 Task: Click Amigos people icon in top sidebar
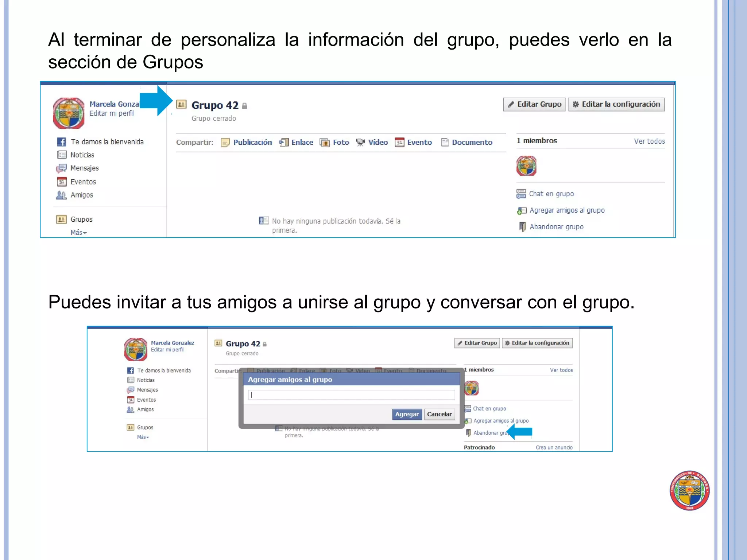coord(61,195)
